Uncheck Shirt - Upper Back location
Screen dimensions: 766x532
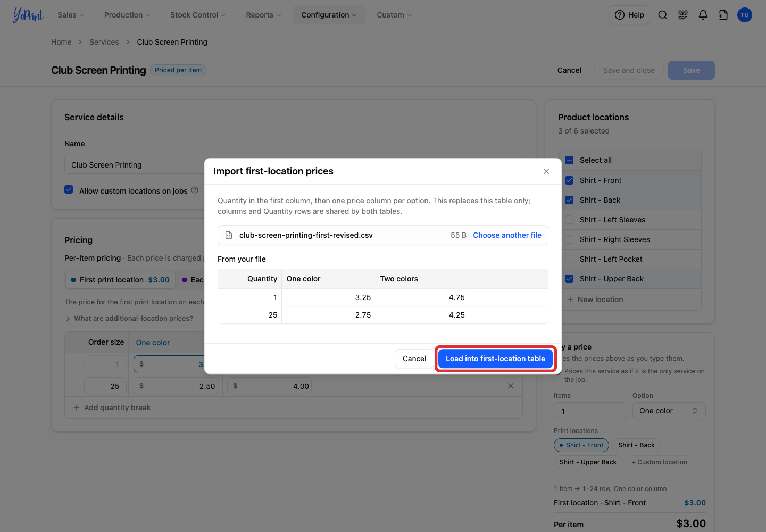pos(569,279)
